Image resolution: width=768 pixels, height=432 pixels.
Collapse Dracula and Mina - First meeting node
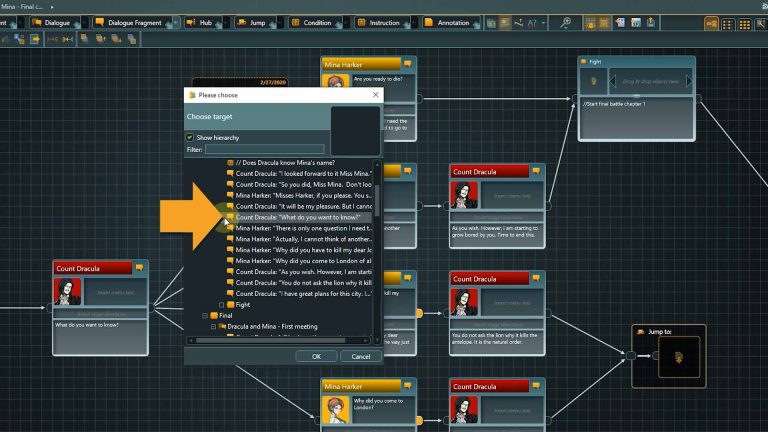pyautogui.click(x=213, y=327)
